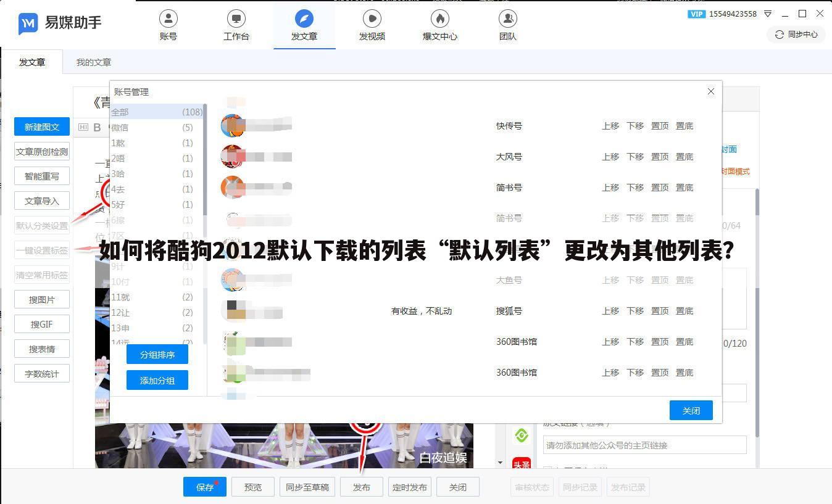Screen dimensions: 832x504
Task: Click the bottom bar 关闭 button
Action: click(x=458, y=487)
